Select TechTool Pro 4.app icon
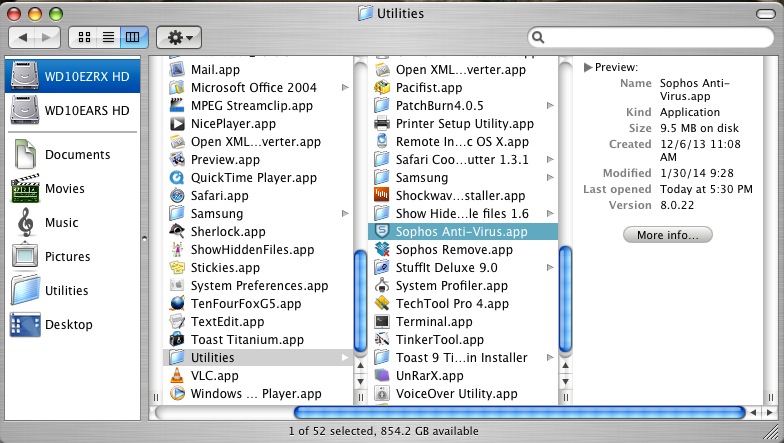The width and height of the screenshot is (784, 443). [x=382, y=304]
